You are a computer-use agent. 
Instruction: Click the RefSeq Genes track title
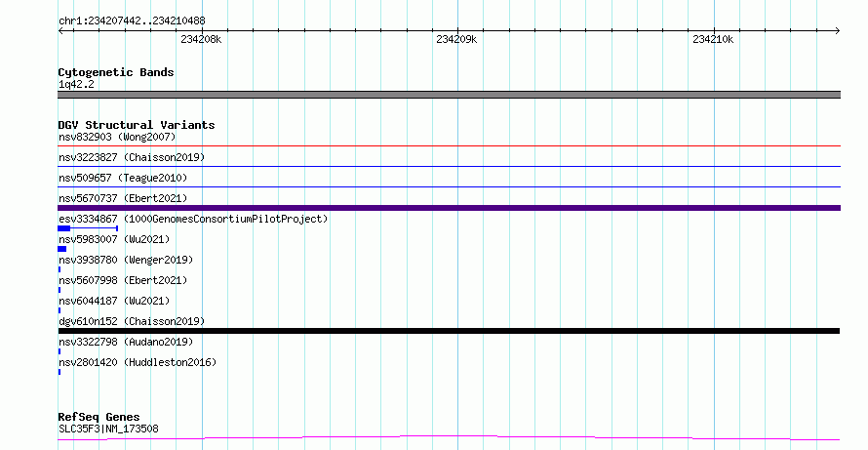tap(99, 417)
